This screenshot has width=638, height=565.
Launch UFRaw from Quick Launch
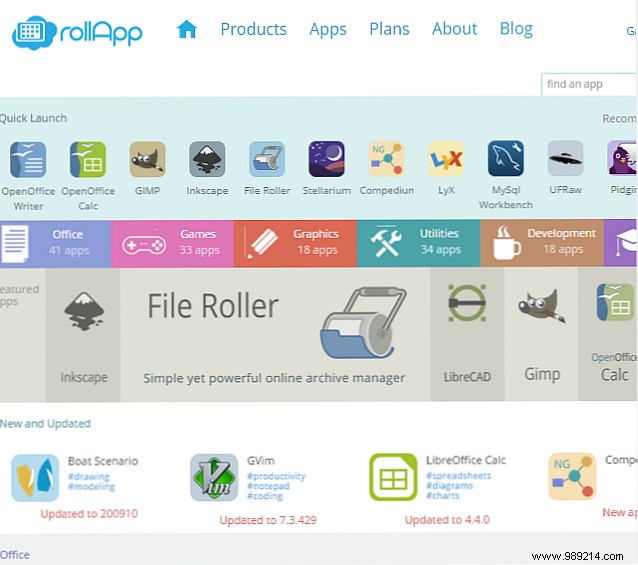pyautogui.click(x=565, y=158)
